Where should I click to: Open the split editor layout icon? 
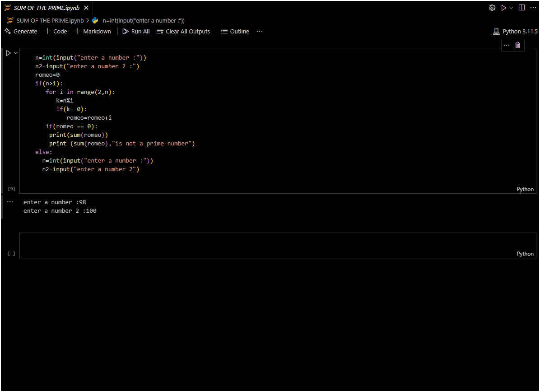(x=521, y=8)
